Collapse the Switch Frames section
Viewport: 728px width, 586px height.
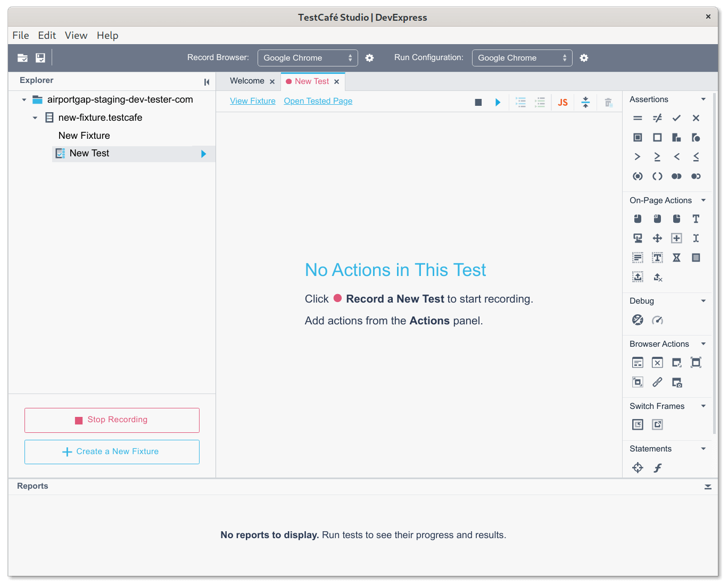pyautogui.click(x=703, y=406)
